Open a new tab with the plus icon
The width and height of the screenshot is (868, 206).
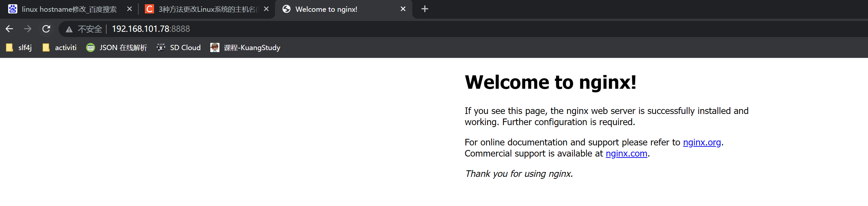(x=425, y=9)
